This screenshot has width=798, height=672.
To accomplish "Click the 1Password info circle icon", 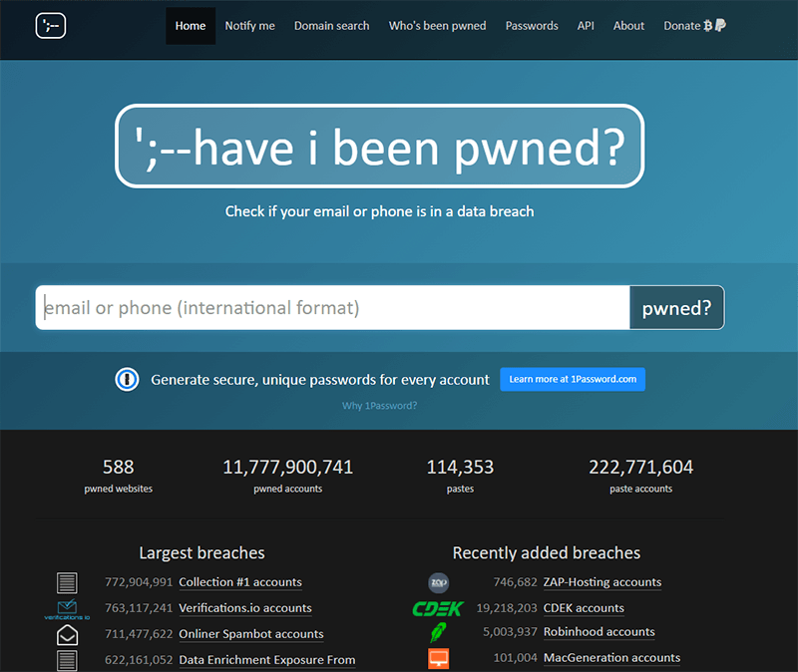I will pyautogui.click(x=125, y=379).
